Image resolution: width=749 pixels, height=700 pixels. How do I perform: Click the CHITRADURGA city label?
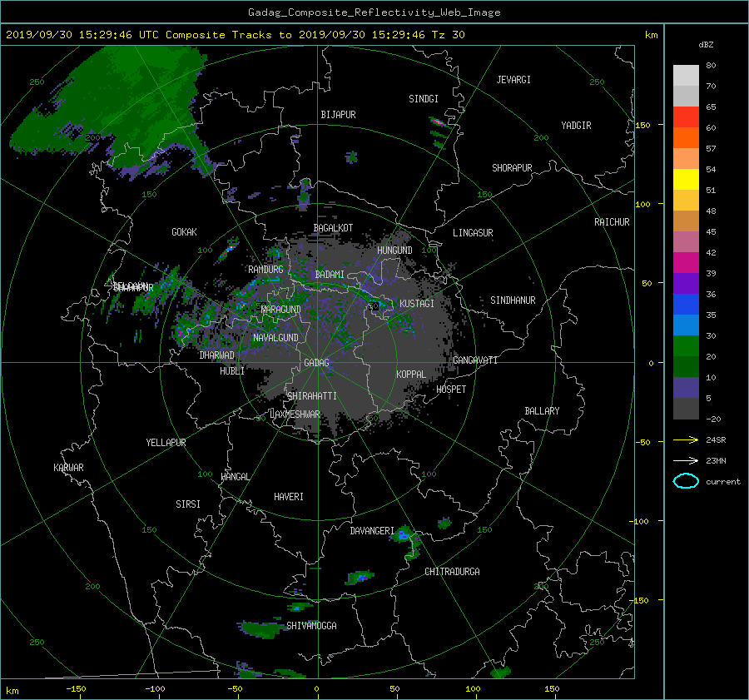[452, 572]
